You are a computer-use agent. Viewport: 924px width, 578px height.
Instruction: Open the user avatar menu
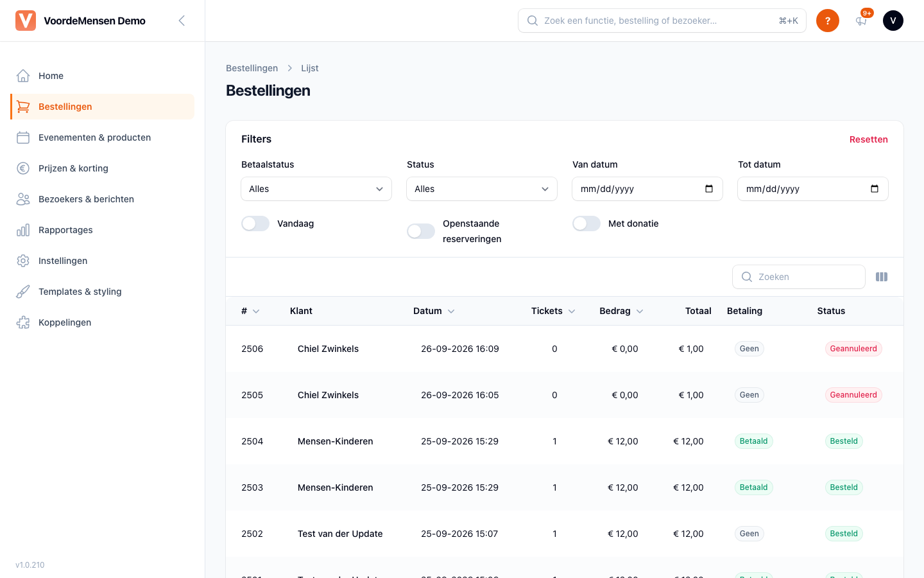tap(893, 21)
